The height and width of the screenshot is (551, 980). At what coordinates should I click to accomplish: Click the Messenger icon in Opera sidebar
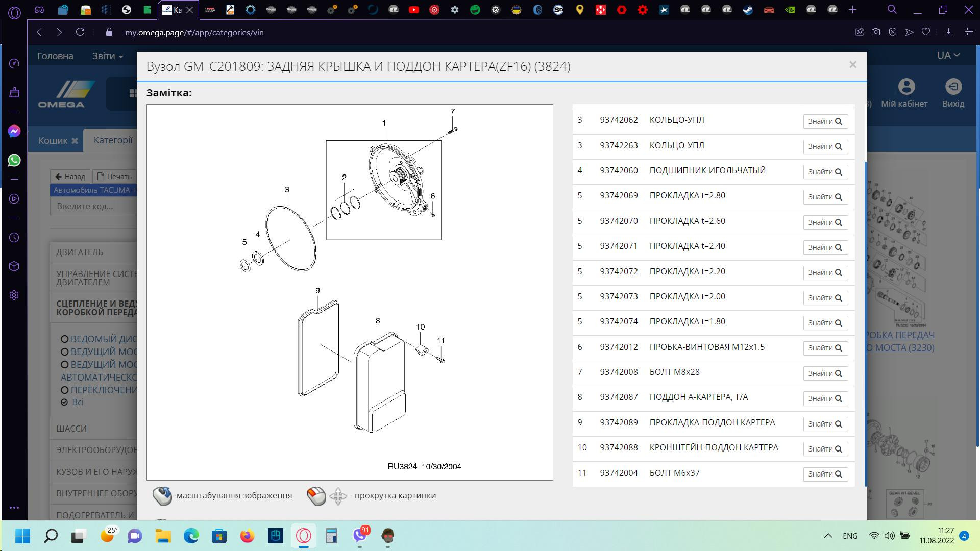point(14,131)
